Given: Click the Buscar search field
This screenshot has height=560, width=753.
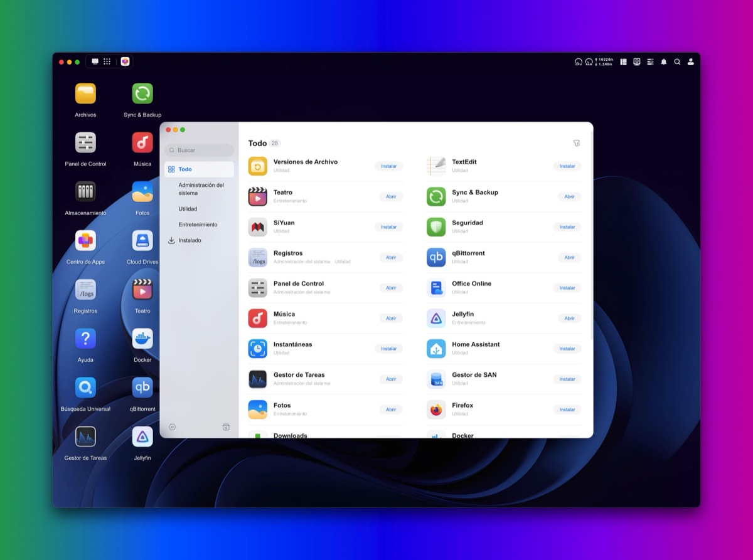Looking at the screenshot, I should tap(200, 151).
